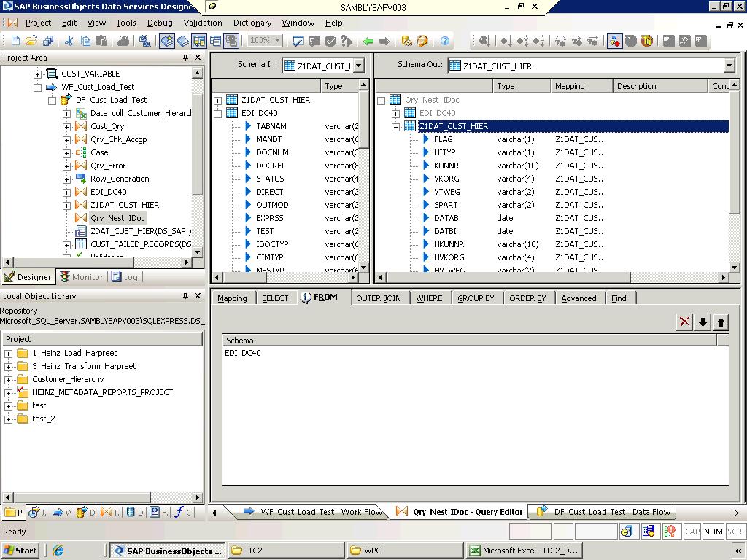Viewport: 747px width, 560px height.
Task: Click the Save All toolbar icon
Action: pos(47,41)
